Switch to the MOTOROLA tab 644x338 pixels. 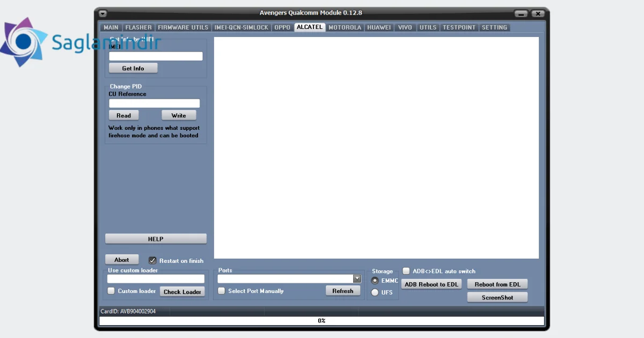[345, 27]
